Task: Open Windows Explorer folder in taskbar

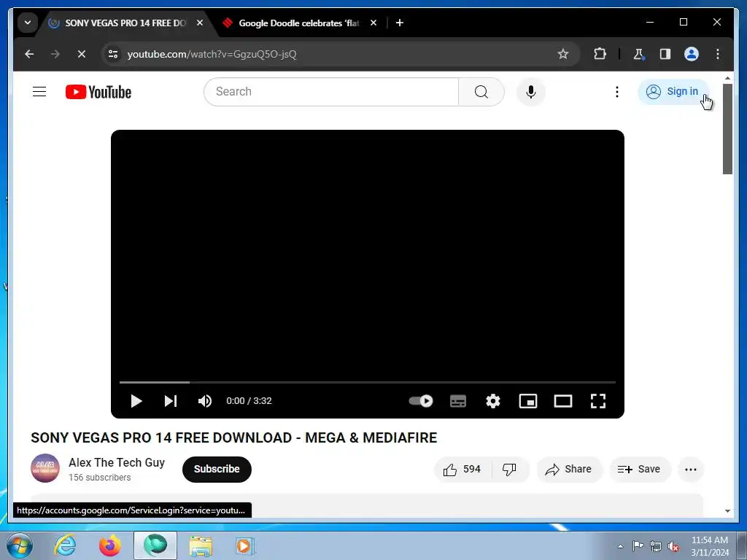Action: pyautogui.click(x=201, y=545)
